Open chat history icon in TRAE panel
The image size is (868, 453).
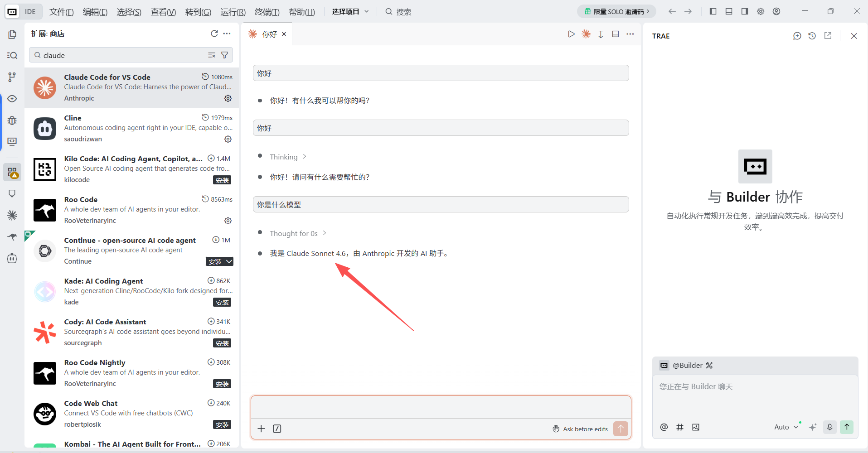[812, 36]
